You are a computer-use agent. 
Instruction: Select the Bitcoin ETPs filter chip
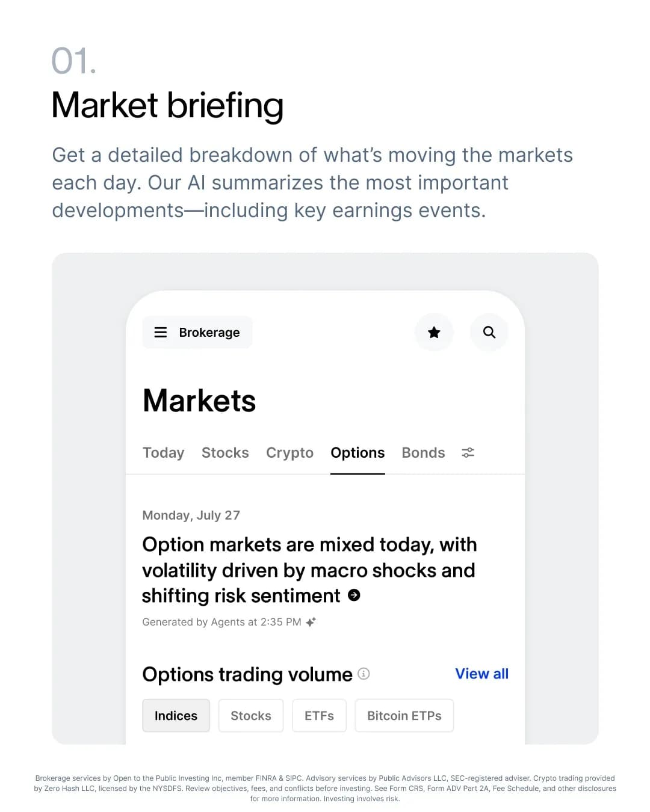coord(404,716)
